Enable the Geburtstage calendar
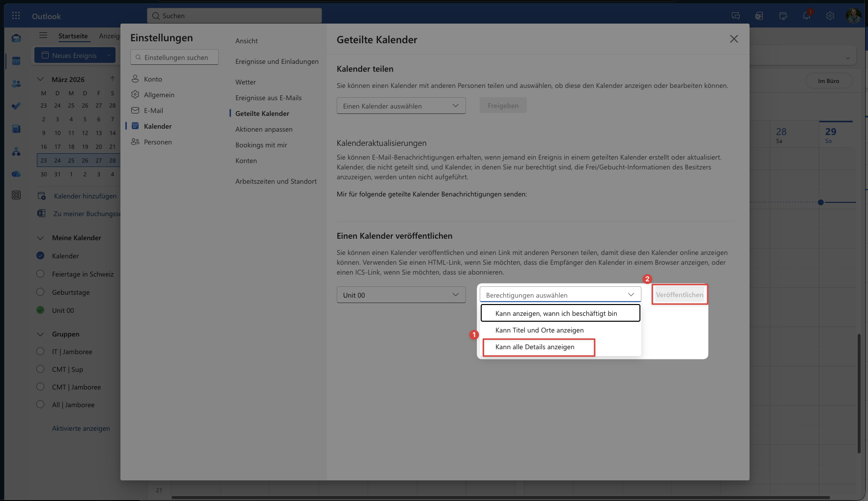 [x=40, y=292]
